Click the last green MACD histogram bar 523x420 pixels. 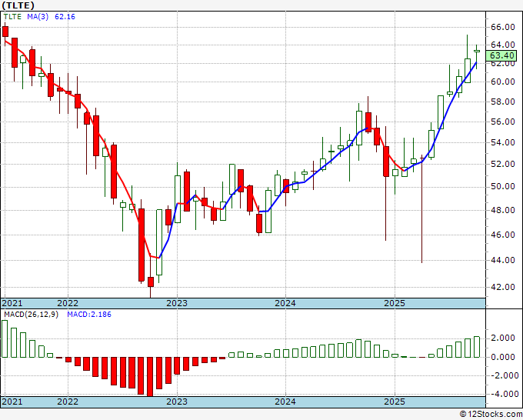477,347
